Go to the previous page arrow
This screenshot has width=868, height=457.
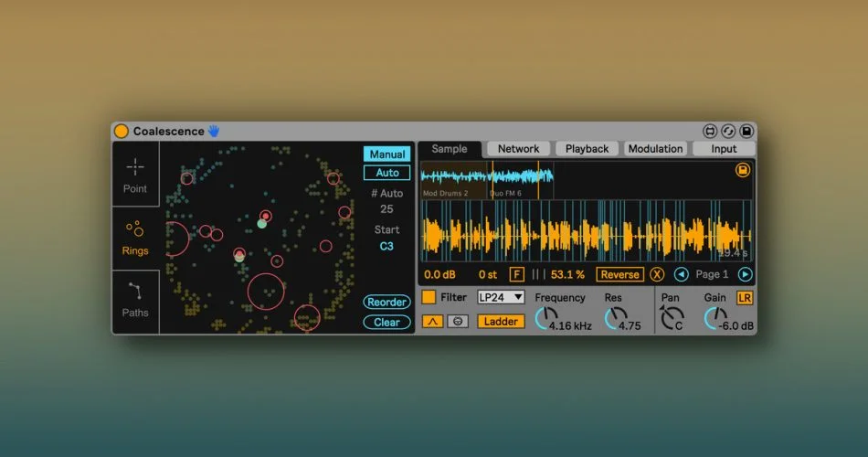(681, 274)
